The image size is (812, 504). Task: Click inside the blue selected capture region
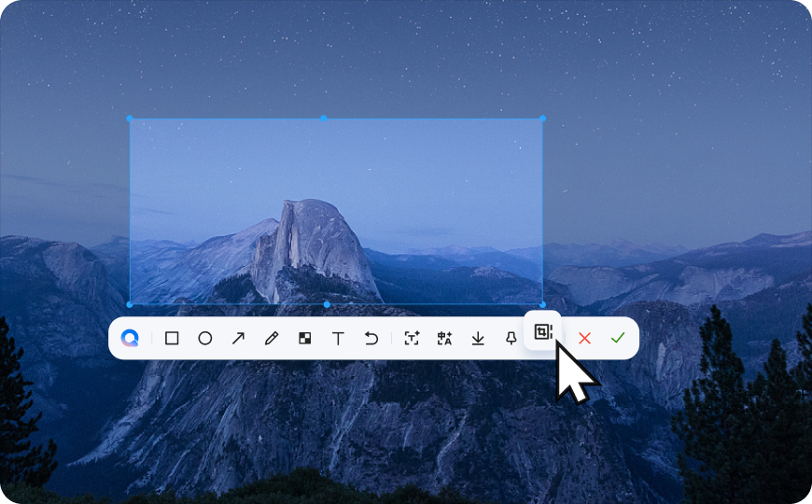336,211
